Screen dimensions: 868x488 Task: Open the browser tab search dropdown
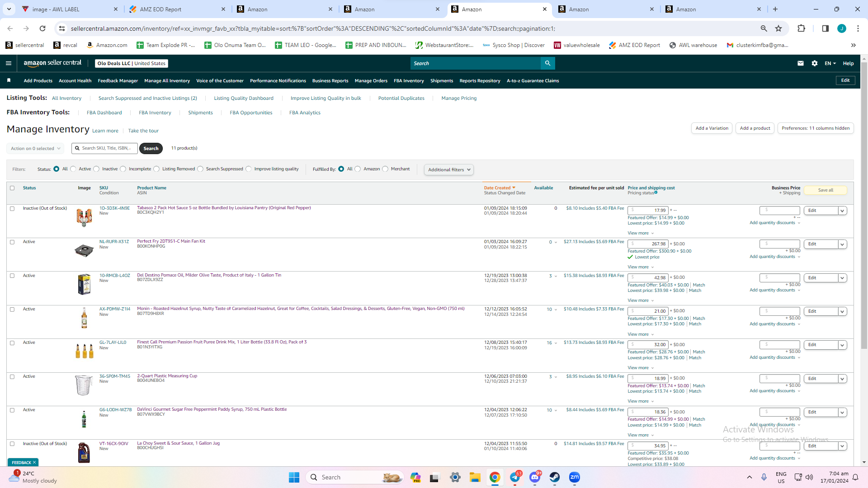click(9, 9)
